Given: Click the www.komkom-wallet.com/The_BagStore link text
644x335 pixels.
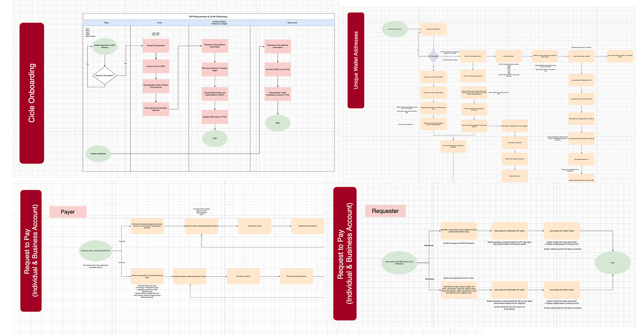Looking at the screenshot, I should coord(509,303).
